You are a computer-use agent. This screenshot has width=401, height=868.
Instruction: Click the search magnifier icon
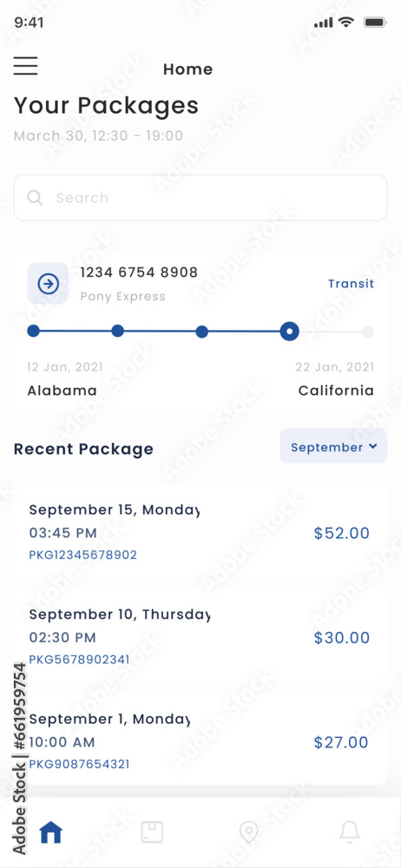tap(35, 198)
